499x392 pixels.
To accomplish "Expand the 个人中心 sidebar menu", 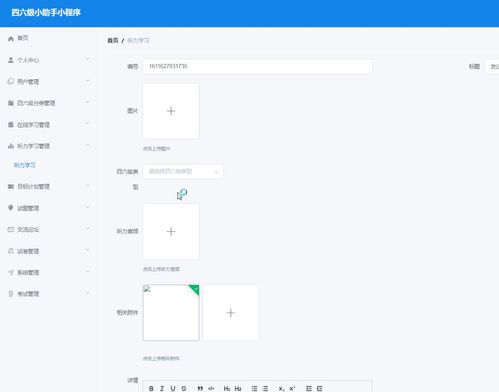I will tap(49, 60).
